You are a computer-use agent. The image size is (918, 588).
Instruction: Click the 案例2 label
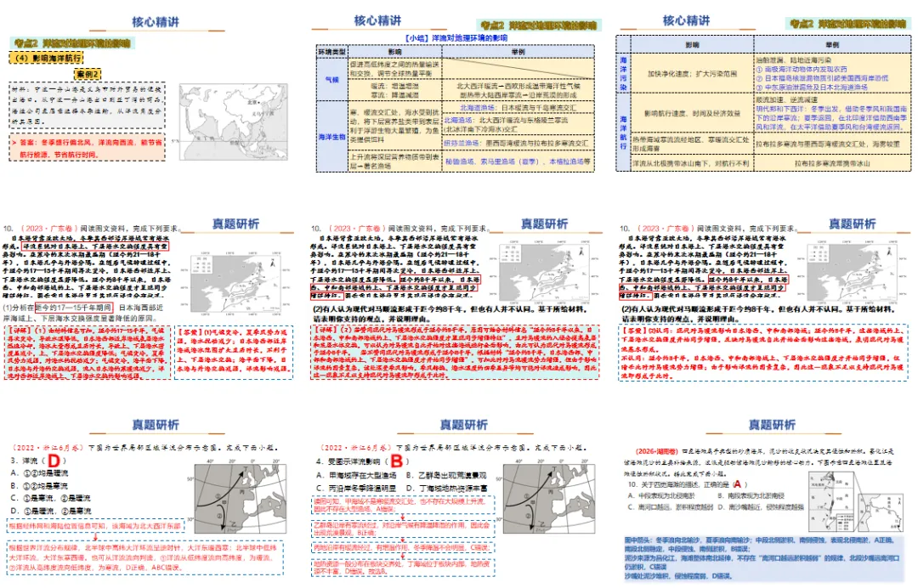[88, 74]
